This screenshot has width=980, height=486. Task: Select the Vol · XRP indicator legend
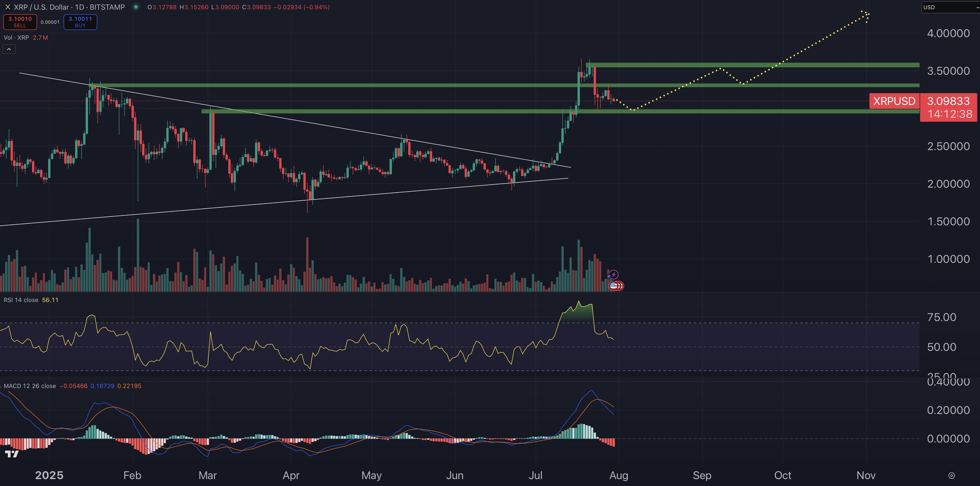[16, 38]
